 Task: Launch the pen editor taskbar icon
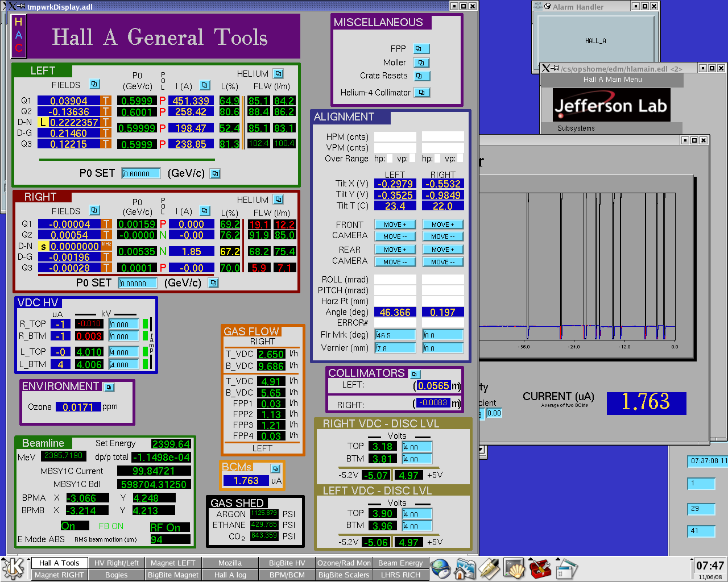(489, 568)
